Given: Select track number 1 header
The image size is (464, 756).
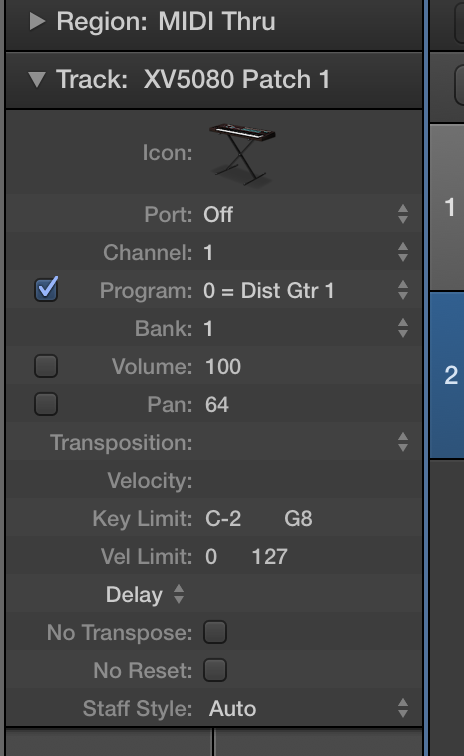Looking at the screenshot, I should 447,207.
